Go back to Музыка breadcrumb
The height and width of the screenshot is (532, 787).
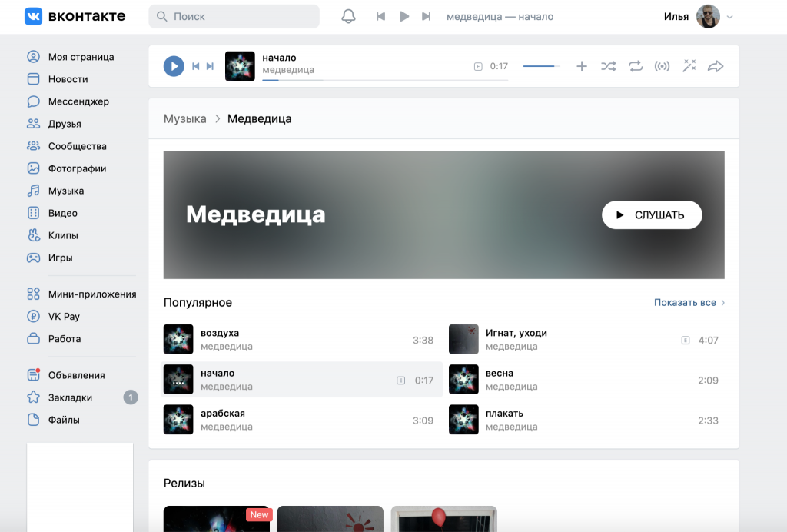tap(184, 119)
